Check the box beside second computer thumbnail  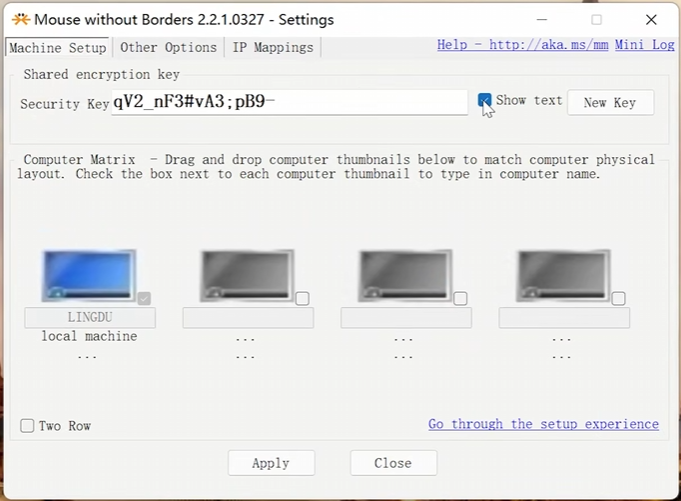coord(302,299)
